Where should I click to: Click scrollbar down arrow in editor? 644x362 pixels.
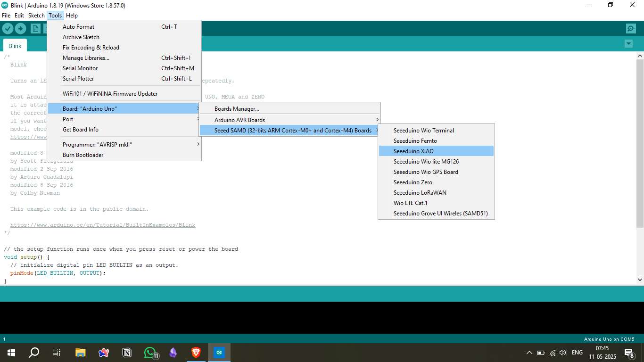(x=640, y=280)
